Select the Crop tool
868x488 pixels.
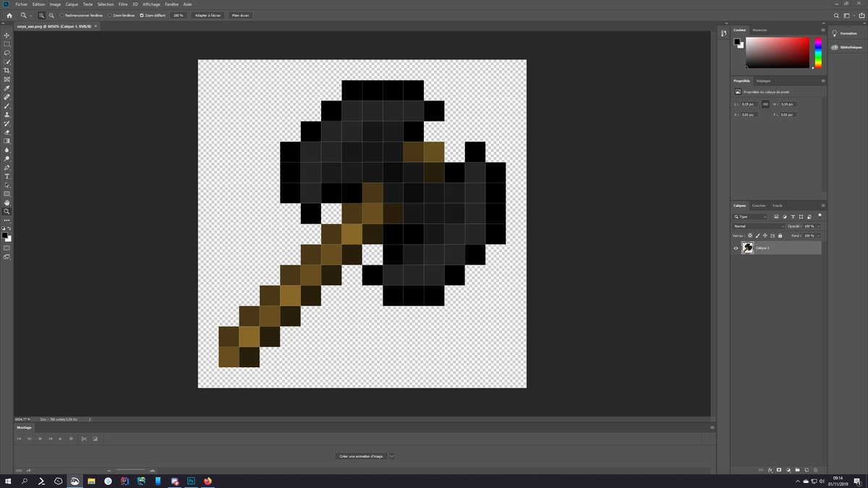(x=7, y=71)
